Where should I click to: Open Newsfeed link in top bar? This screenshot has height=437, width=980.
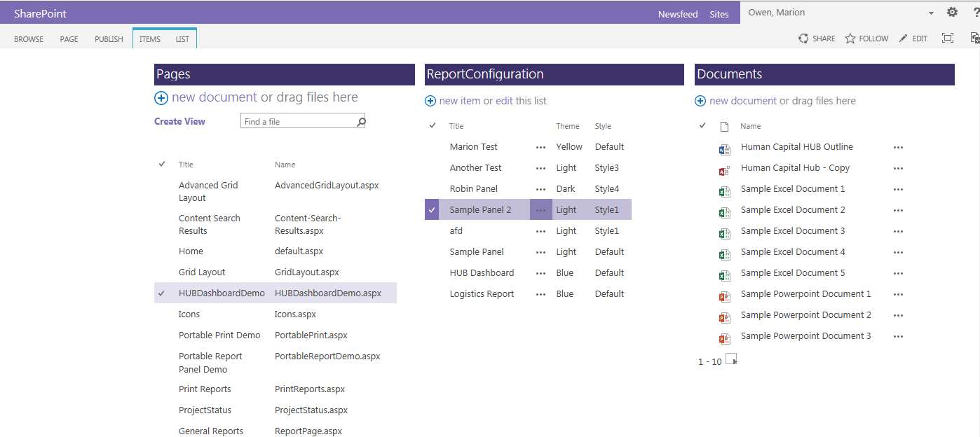click(678, 14)
